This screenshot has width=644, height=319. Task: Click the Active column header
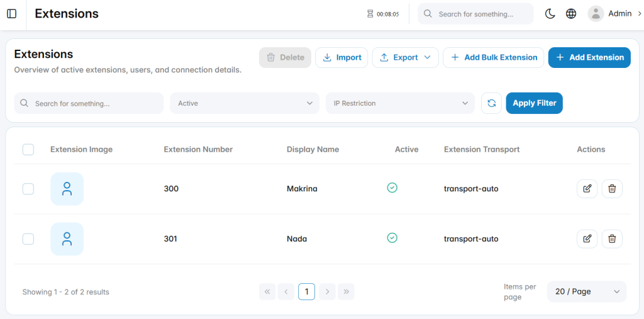407,150
